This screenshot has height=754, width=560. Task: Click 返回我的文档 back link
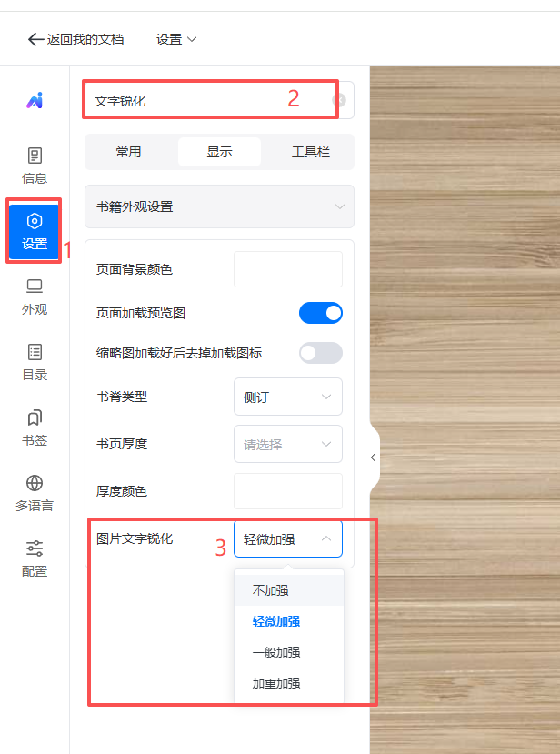(76, 39)
